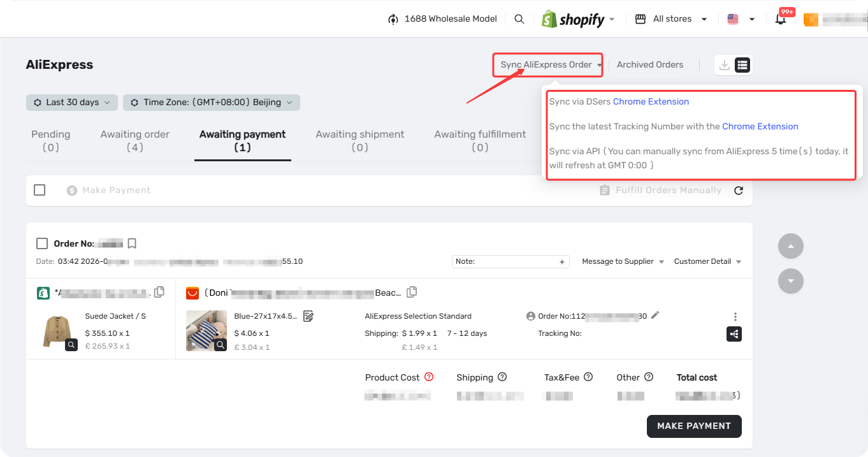Viewport: 868px width, 457px height.
Task: Click the Shopify logo
Action: [x=572, y=19]
